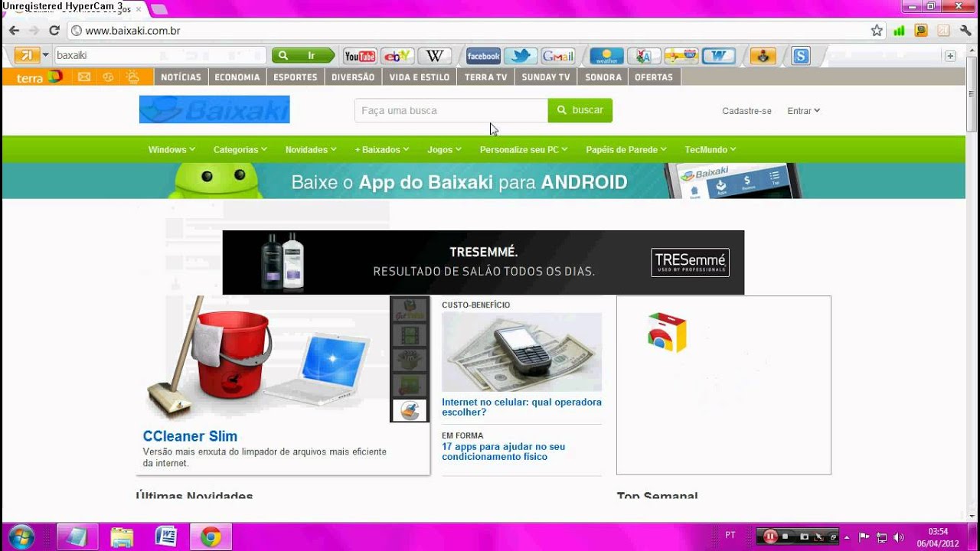Open the TERRA TV tab
Image resolution: width=980 pixels, height=551 pixels.
tap(486, 77)
